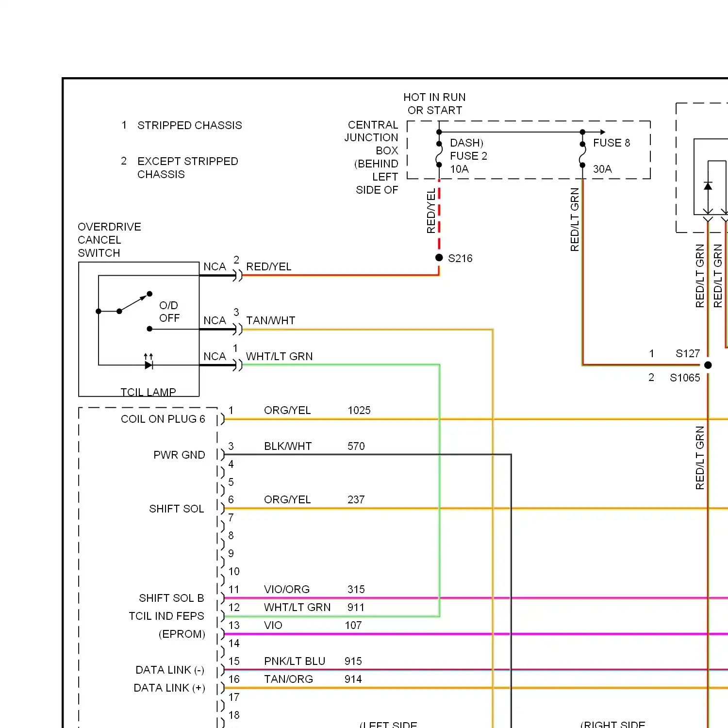
Task: Select the FUSE 8 label
Action: point(612,143)
